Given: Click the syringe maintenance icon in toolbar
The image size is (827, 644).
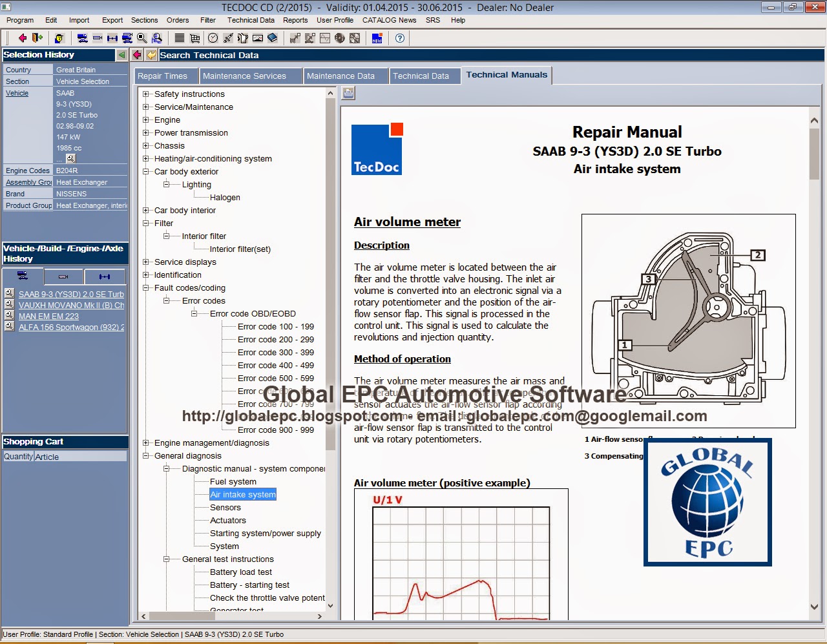Looking at the screenshot, I should [228, 38].
